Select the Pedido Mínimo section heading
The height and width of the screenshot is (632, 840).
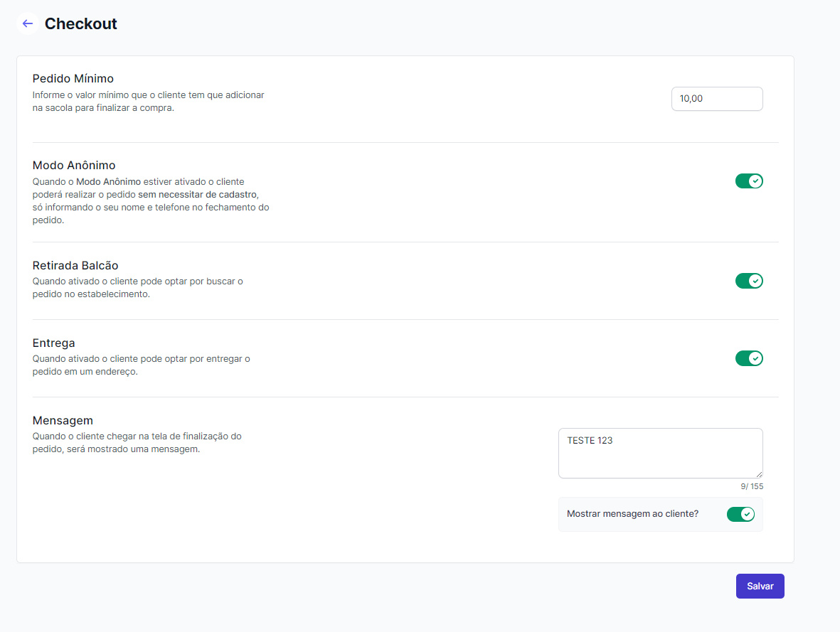tap(73, 78)
